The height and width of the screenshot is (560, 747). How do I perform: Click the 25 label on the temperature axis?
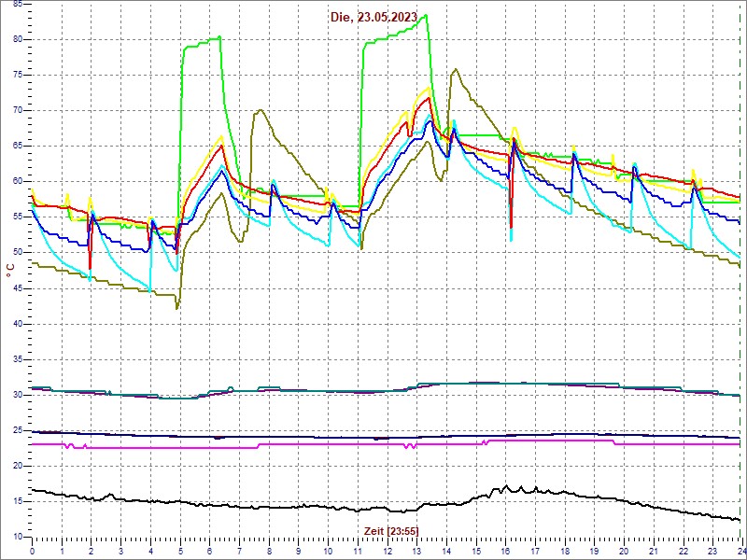(17, 430)
